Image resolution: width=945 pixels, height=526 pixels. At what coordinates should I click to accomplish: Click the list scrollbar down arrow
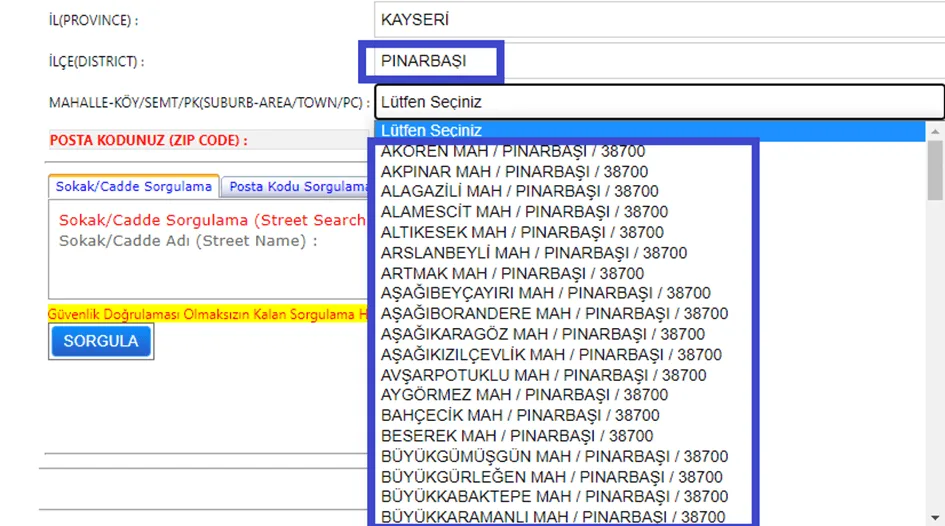pyautogui.click(x=935, y=518)
